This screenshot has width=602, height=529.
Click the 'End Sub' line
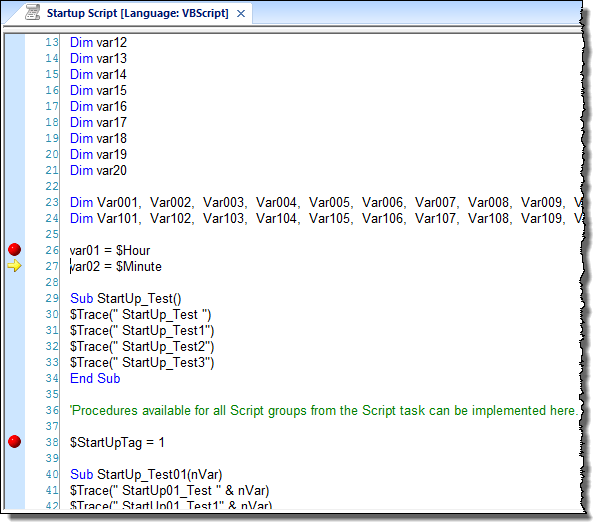point(95,379)
